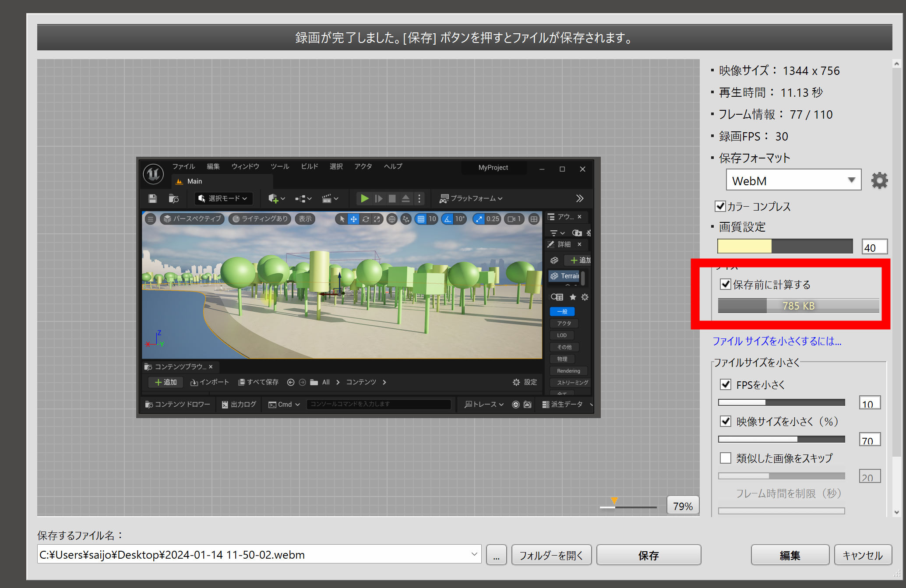The width and height of the screenshot is (906, 588).
Task: Open the 保存フォーマット WebM dropdown
Action: click(x=793, y=180)
